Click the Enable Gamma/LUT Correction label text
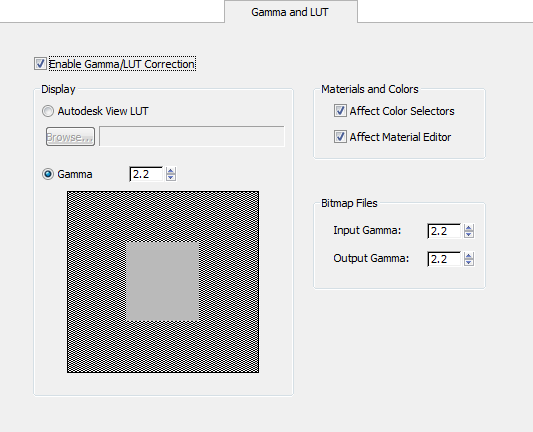533x432 pixels. tap(122, 64)
